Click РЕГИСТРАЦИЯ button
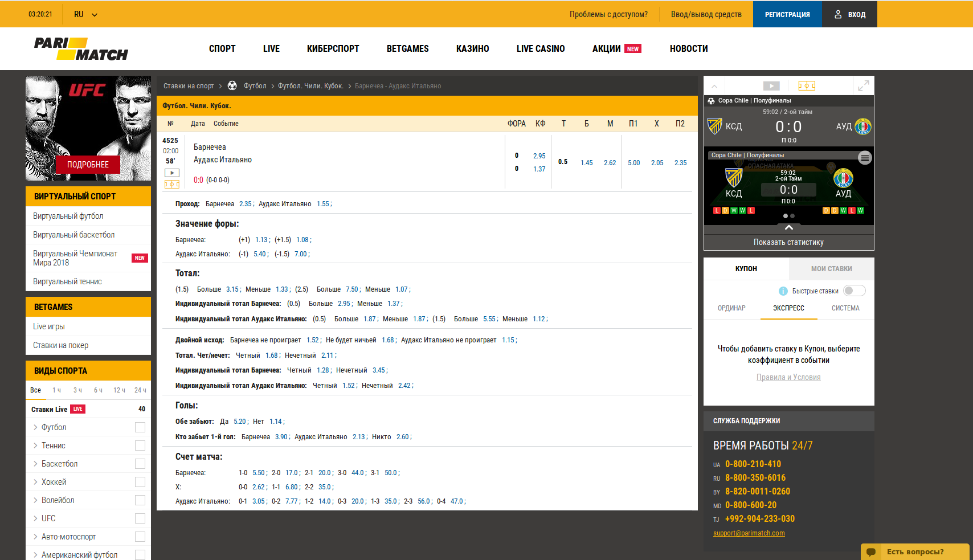This screenshot has height=560, width=973. (x=787, y=14)
